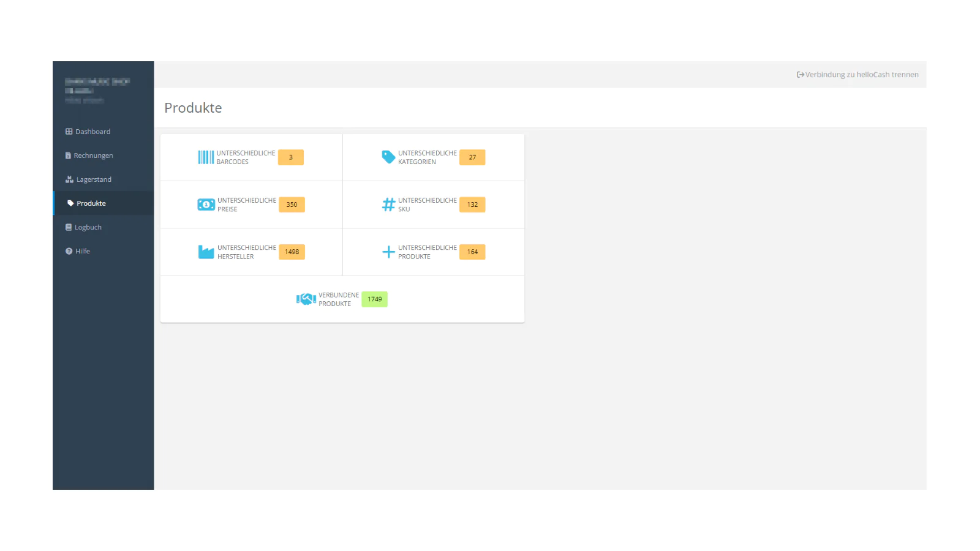The width and height of the screenshot is (980, 551).
Task: Open the Lagerstand sidebar entry
Action: pyautogui.click(x=94, y=179)
